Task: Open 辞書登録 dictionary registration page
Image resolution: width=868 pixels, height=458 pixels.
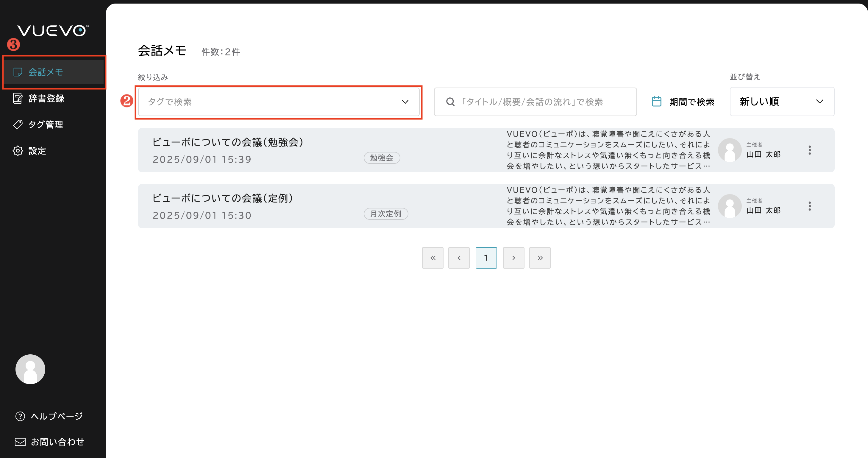Action: [46, 98]
